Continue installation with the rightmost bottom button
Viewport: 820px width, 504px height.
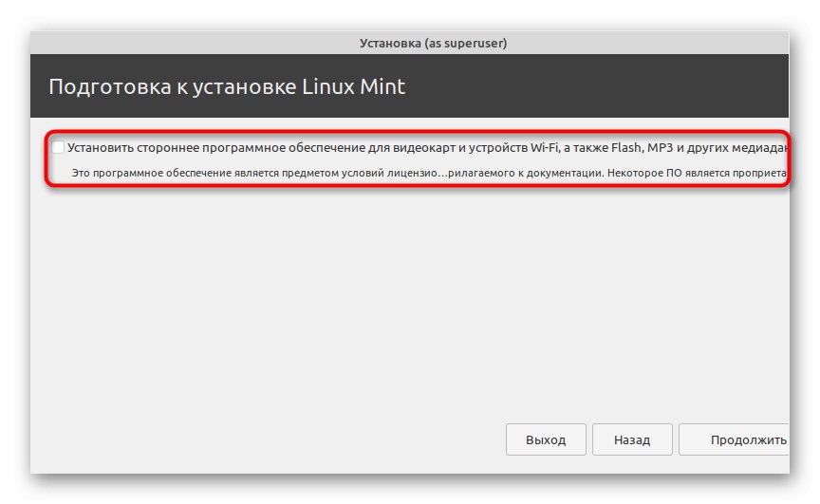pyautogui.click(x=734, y=439)
